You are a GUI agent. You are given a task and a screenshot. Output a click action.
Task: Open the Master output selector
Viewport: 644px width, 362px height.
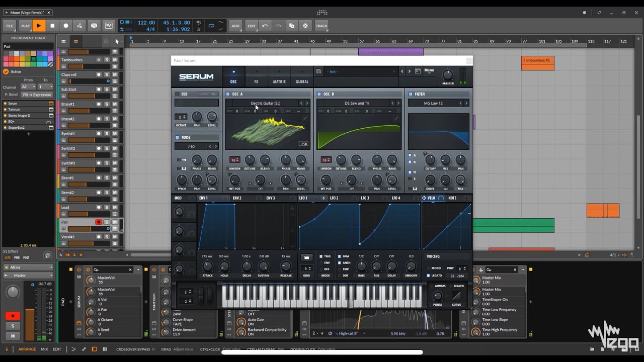coord(28,276)
